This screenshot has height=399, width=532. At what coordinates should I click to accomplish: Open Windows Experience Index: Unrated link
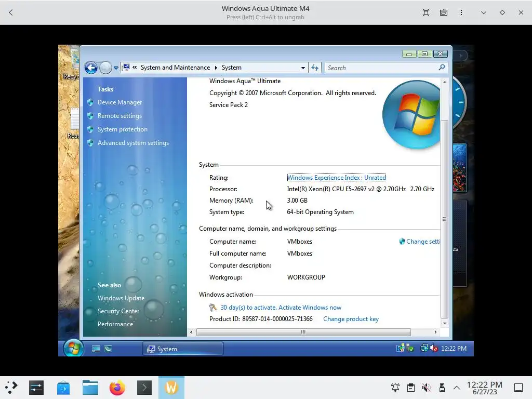pos(336,178)
